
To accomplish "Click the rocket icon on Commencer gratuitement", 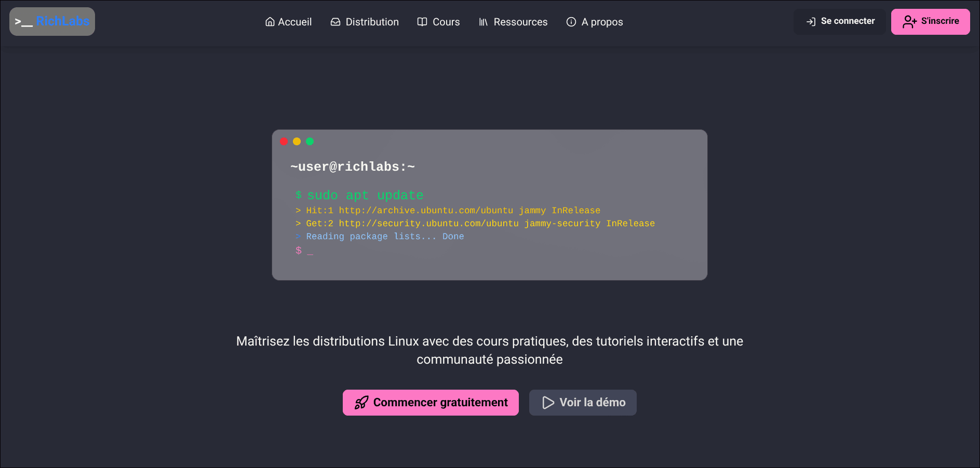I will coord(361,403).
